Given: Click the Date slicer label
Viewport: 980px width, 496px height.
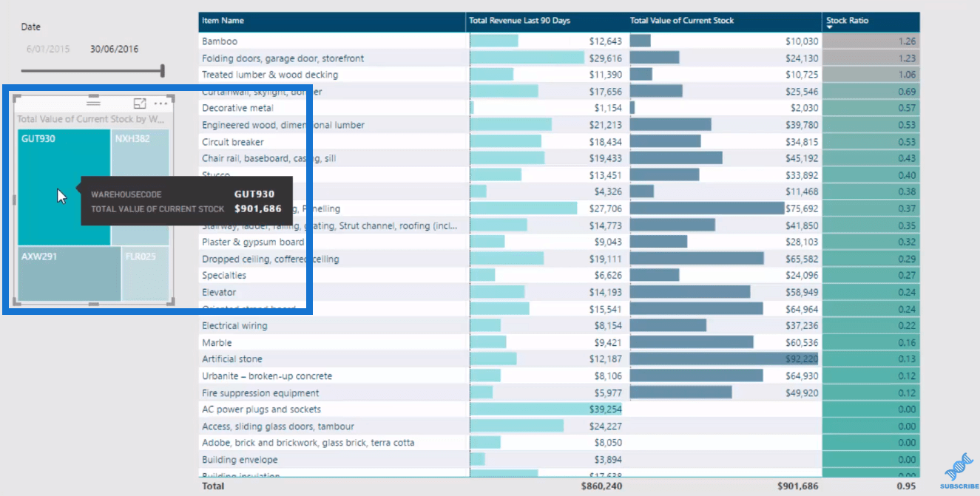Looking at the screenshot, I should click(30, 27).
